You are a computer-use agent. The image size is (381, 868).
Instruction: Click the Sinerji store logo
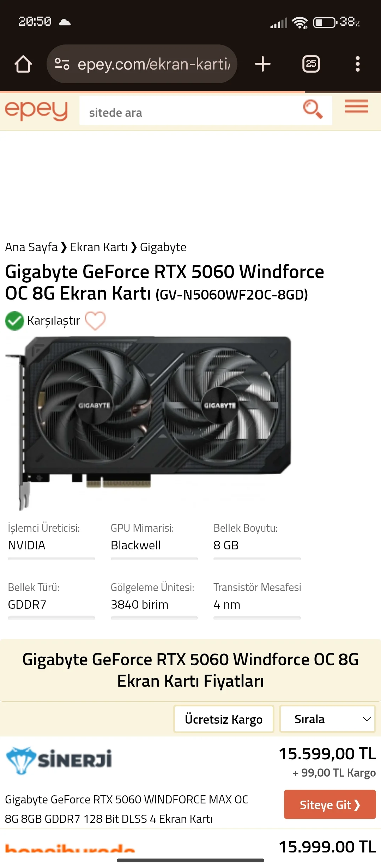pos(59,760)
